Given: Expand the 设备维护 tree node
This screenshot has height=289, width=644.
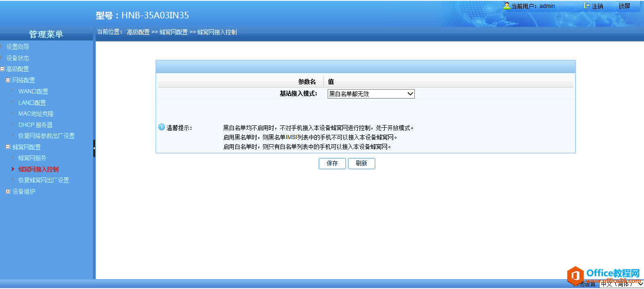Looking at the screenshot, I should pyautogui.click(x=8, y=191).
